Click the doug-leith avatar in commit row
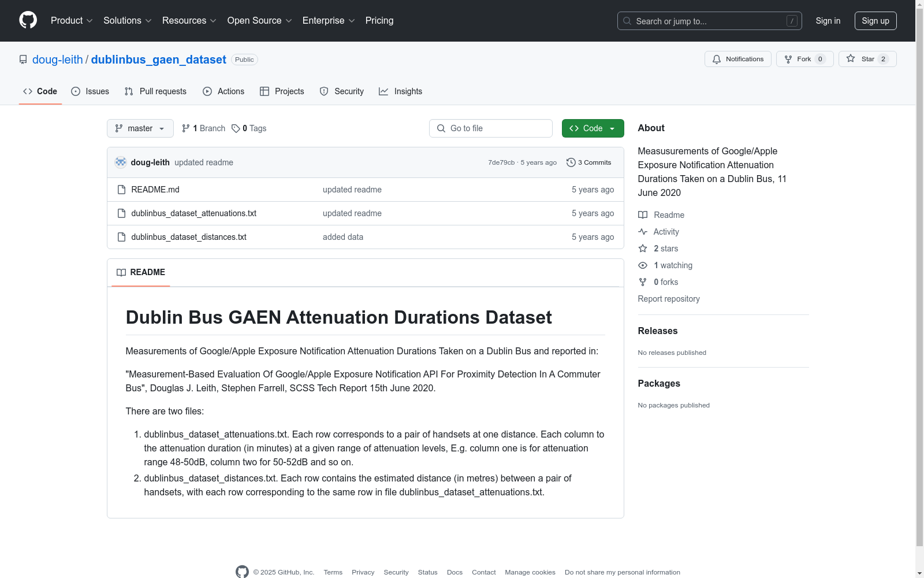The width and height of the screenshot is (924, 578). (121, 162)
